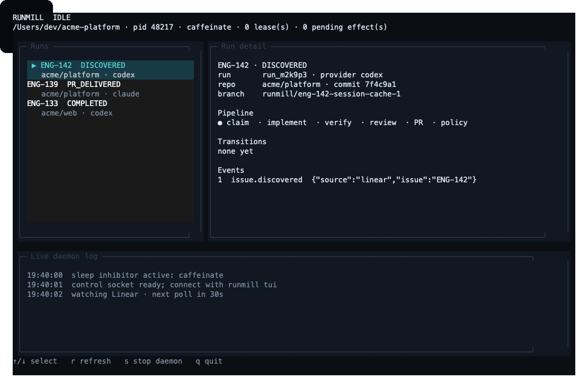
Task: Click 'acme/web · codex' under ENG-133
Action: pyautogui.click(x=77, y=113)
